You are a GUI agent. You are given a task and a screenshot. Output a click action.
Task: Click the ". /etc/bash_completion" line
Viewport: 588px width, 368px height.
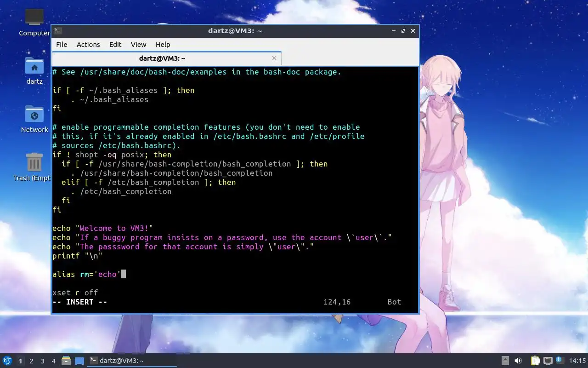click(121, 191)
